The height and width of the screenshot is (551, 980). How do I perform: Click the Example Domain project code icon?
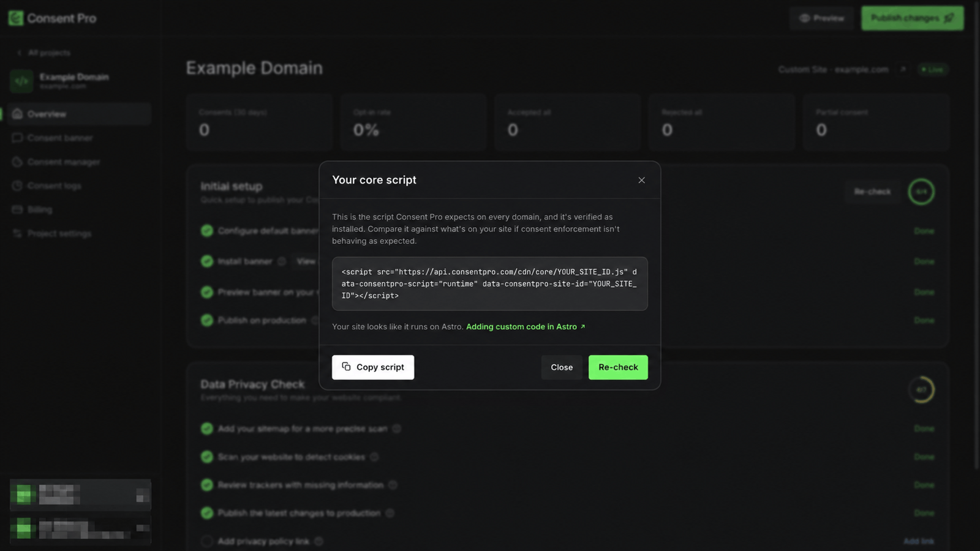click(x=21, y=81)
